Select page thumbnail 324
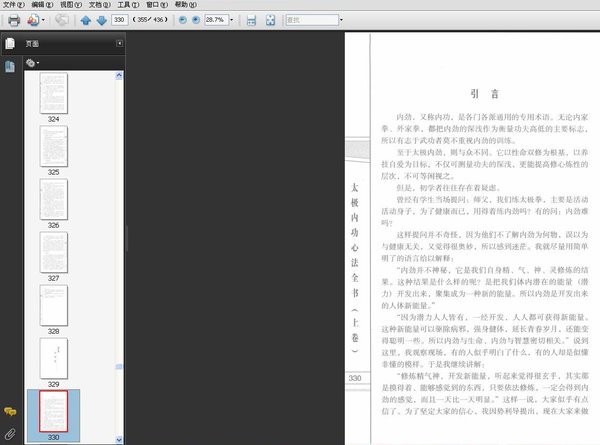Screen dimensions: 600x445 [54, 93]
